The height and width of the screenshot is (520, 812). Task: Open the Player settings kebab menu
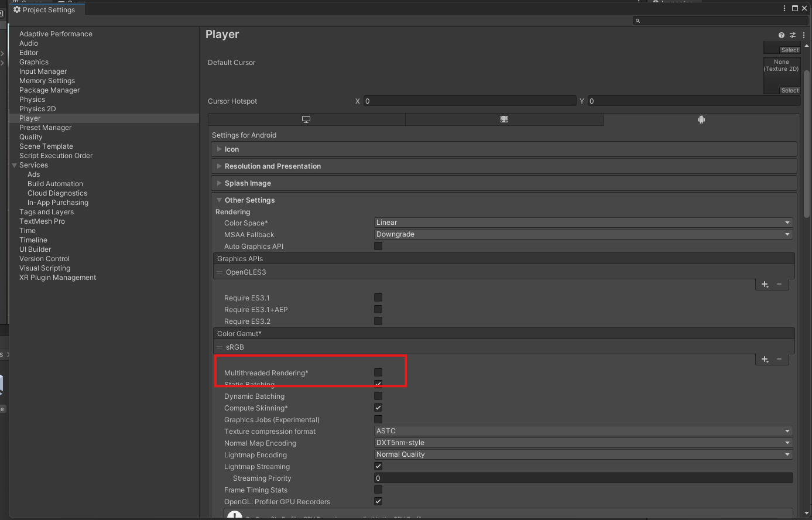(804, 35)
